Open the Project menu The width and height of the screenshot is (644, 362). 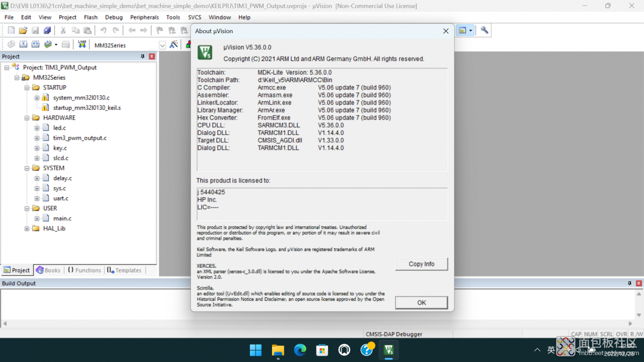(67, 17)
